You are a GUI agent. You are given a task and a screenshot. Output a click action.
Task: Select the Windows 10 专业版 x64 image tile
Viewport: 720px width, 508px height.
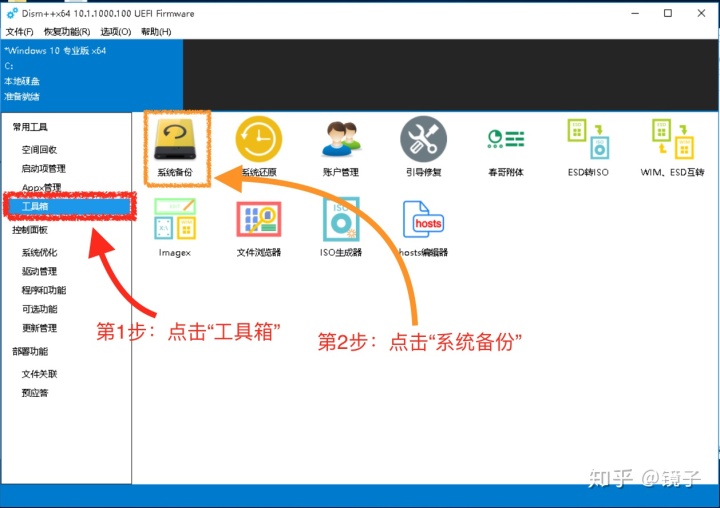click(92, 74)
